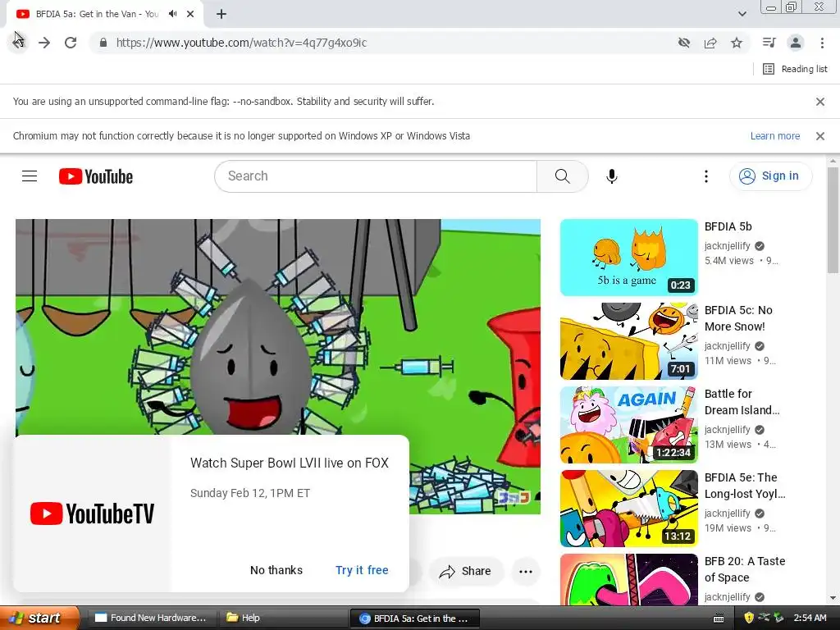Click the BFDIA 5c: No More Snow! title
This screenshot has height=630, width=840.
738,318
